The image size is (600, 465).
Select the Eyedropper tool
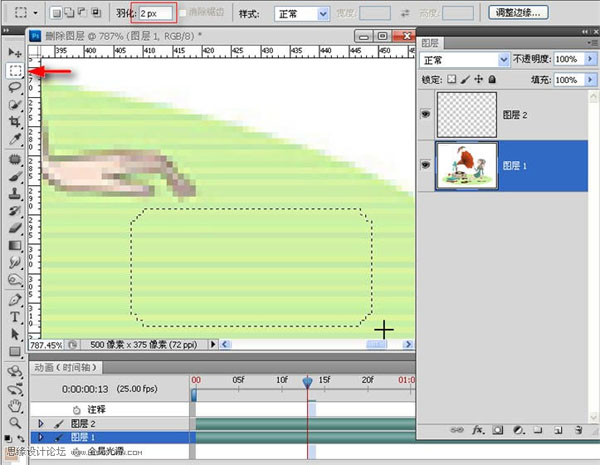(14, 140)
